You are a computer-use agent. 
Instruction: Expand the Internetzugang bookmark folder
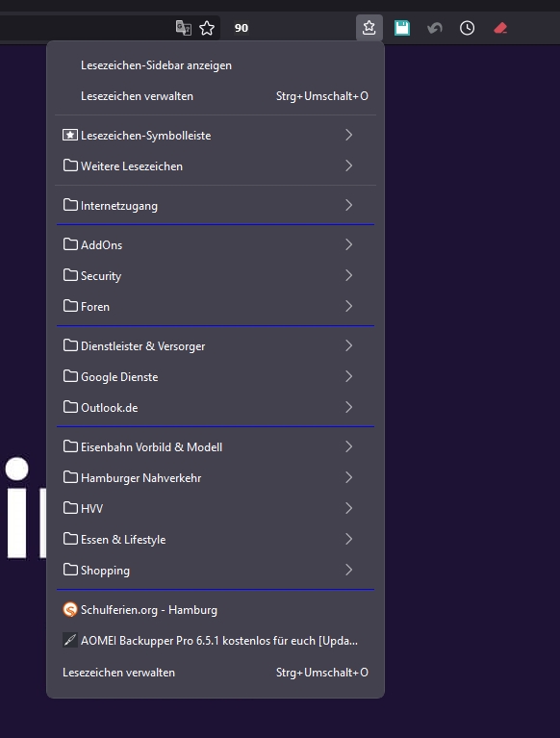tap(216, 206)
